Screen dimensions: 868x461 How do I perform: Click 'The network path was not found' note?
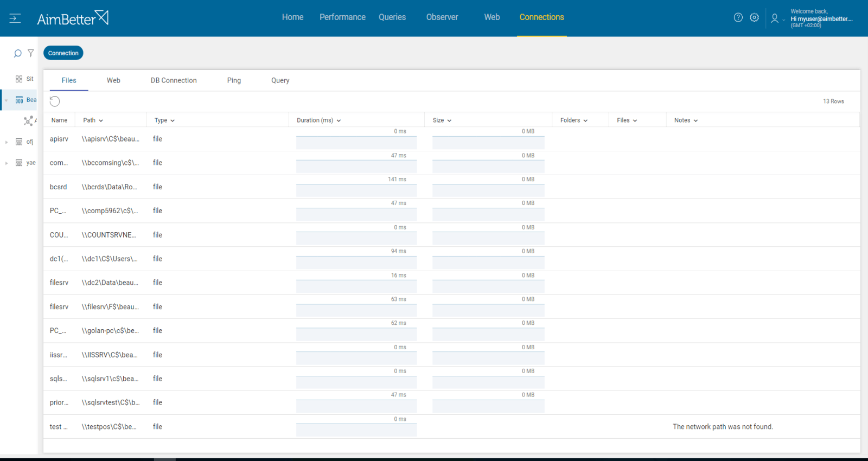pos(723,427)
